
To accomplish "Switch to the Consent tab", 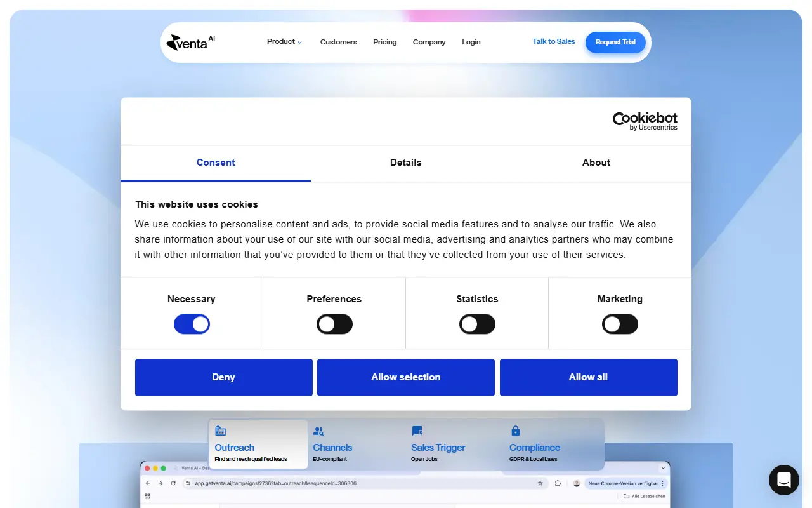I will (216, 163).
